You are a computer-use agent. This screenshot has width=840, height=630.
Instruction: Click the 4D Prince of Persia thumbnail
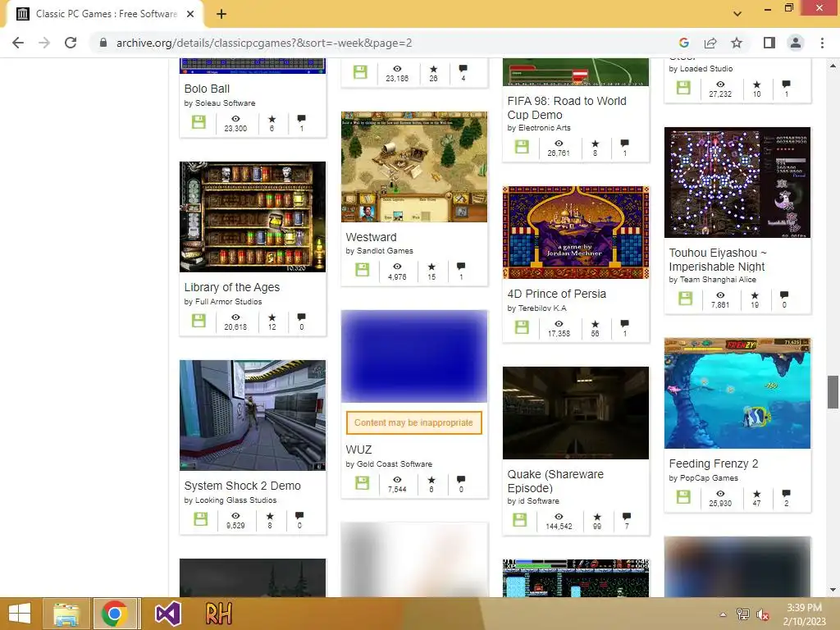coord(576,232)
